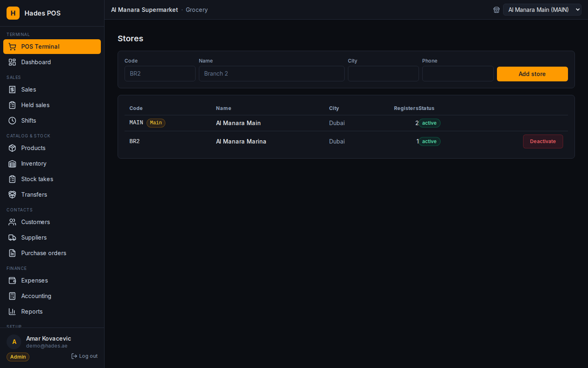
Task: Go to Dashboard in the sidebar
Action: point(52,62)
